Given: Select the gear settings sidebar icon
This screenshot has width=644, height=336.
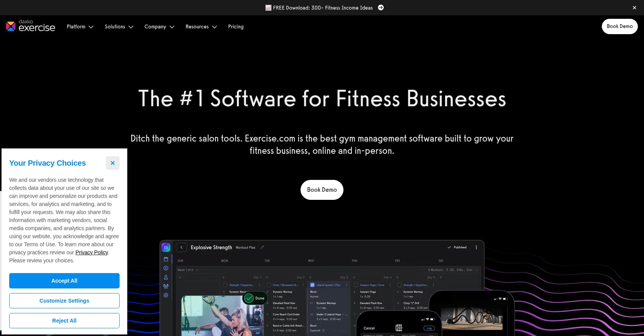Looking at the screenshot, I should click(x=166, y=295).
